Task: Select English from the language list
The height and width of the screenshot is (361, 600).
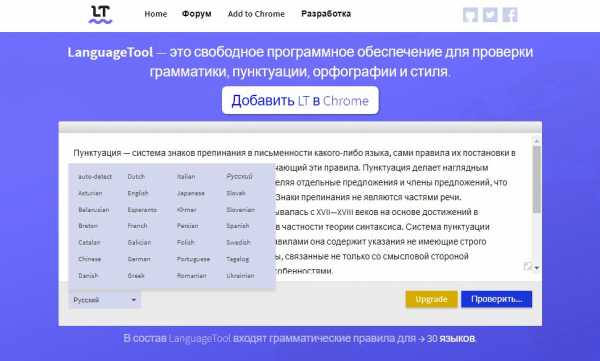Action: coord(138,193)
